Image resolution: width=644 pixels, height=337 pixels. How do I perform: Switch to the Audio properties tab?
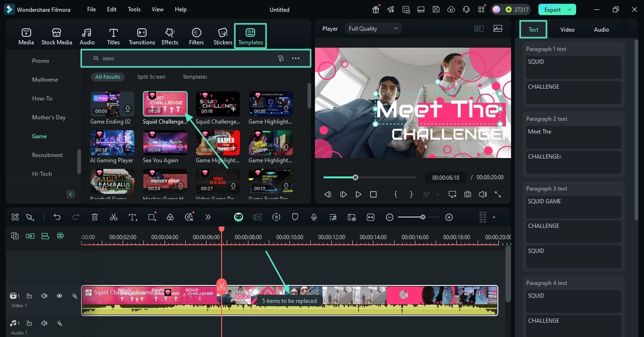[601, 30]
